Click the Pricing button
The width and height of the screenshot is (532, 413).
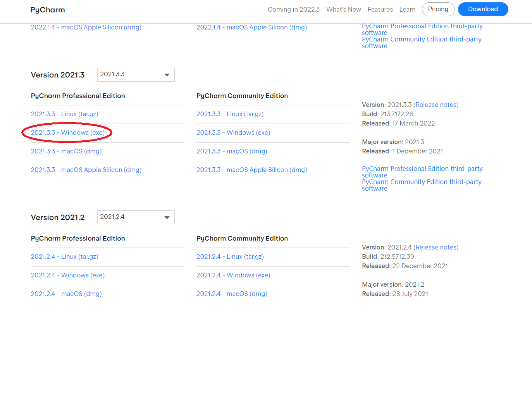pos(438,9)
